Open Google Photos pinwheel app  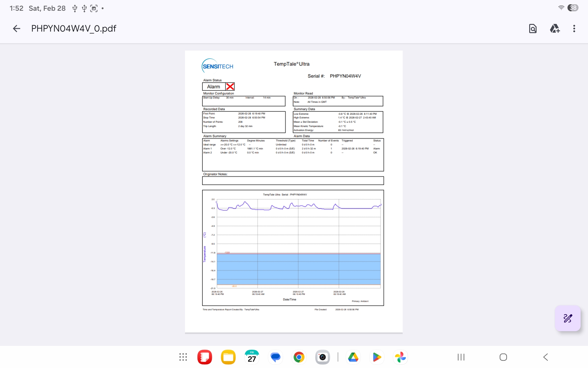coord(400,357)
